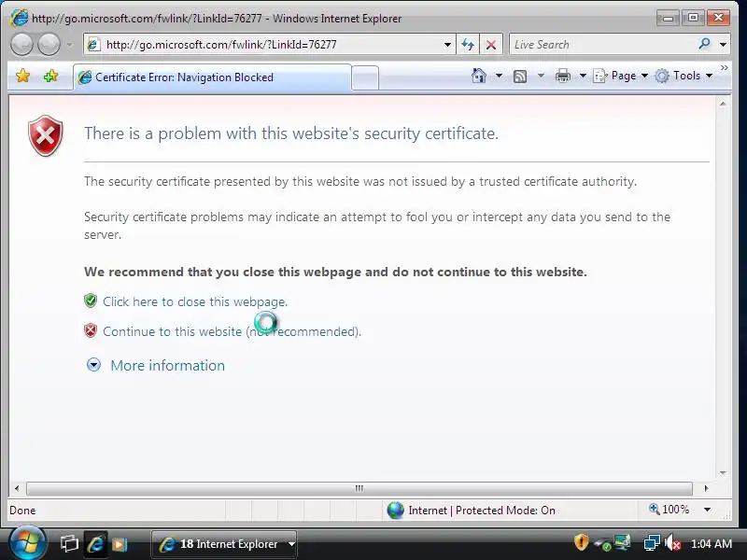Click the red error shield icon
747x560 pixels.
[45, 135]
